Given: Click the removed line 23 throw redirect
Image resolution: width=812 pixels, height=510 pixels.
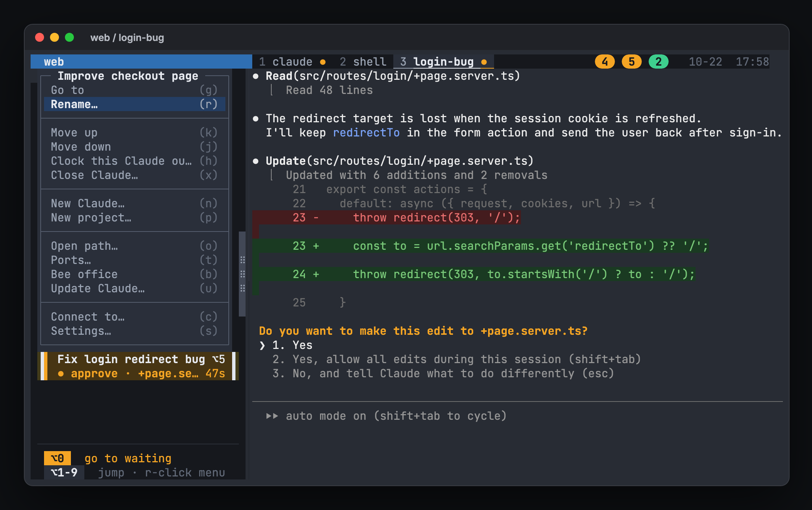Looking at the screenshot, I should coord(386,218).
